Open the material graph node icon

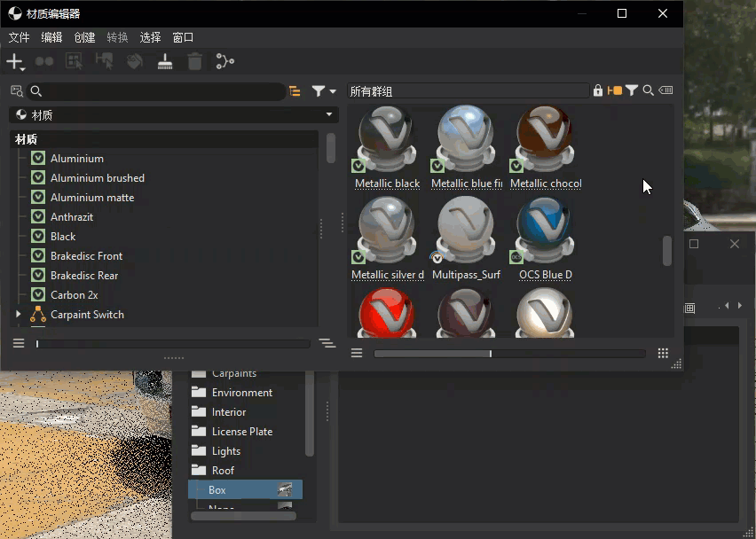(x=225, y=62)
